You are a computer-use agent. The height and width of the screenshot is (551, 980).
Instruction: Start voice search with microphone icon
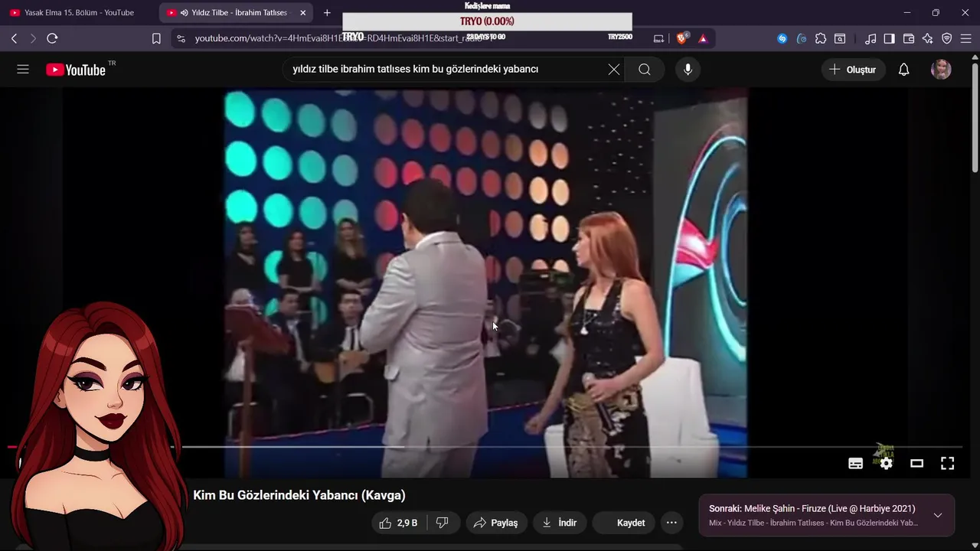tap(688, 70)
